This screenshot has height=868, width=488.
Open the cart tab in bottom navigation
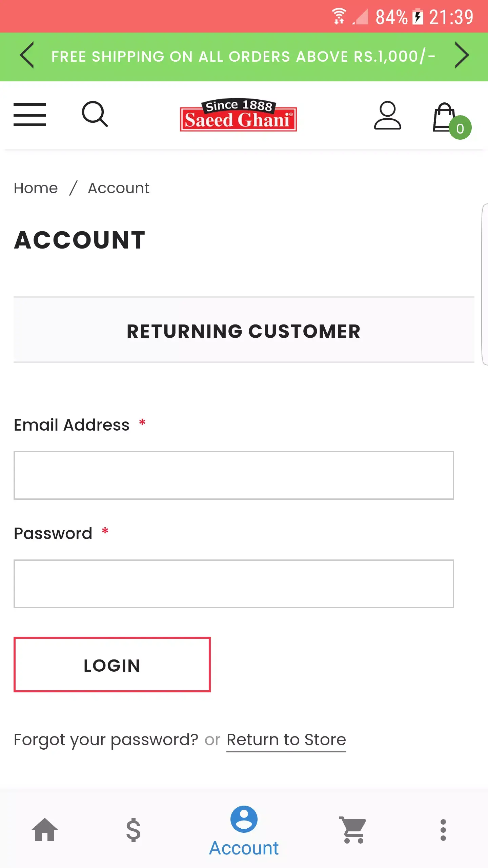coord(353,830)
